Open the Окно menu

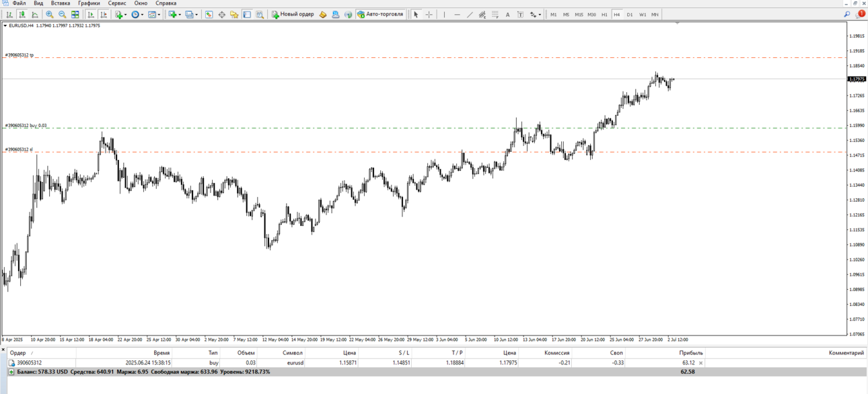(141, 3)
